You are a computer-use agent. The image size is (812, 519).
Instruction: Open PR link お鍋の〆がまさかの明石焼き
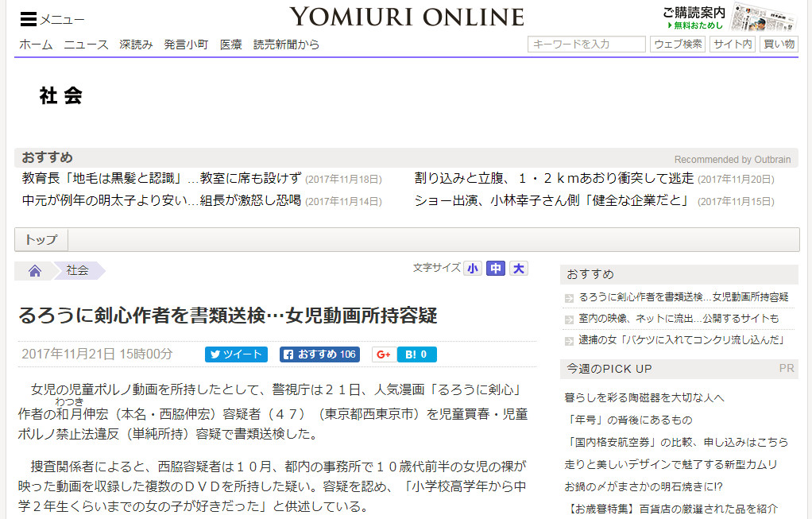click(x=644, y=487)
